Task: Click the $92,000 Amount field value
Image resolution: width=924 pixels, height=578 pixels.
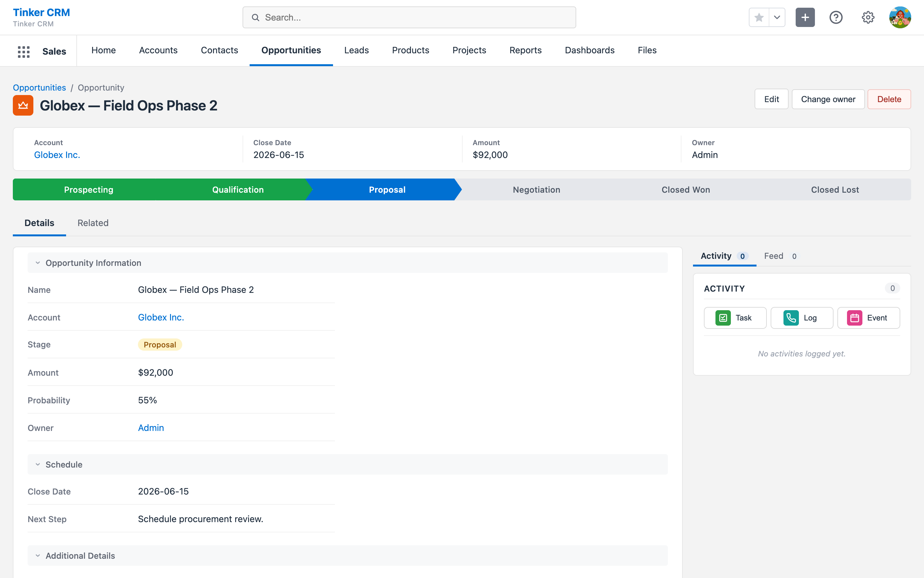Action: coord(155,372)
